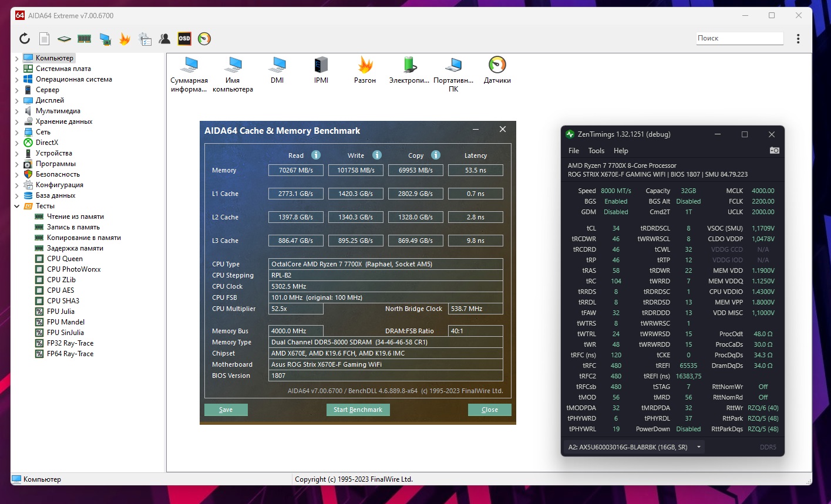Open the File menu in ZenTimings

pos(574,151)
